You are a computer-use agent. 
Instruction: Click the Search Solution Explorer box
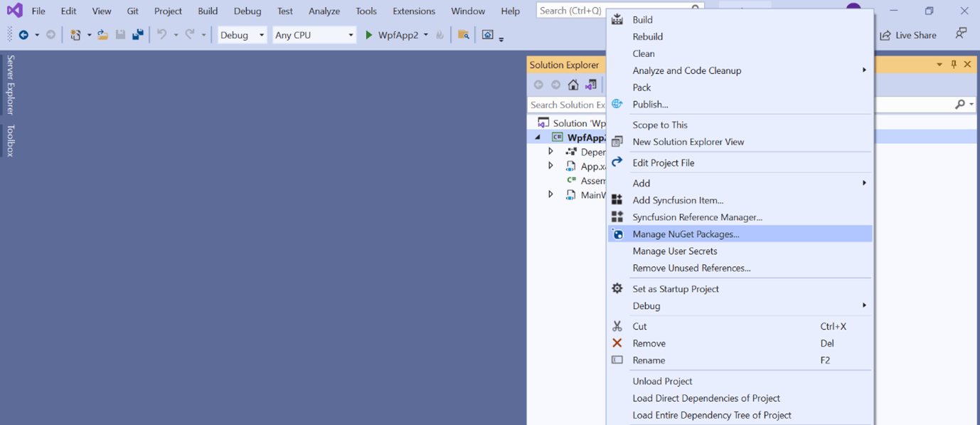[x=567, y=104]
